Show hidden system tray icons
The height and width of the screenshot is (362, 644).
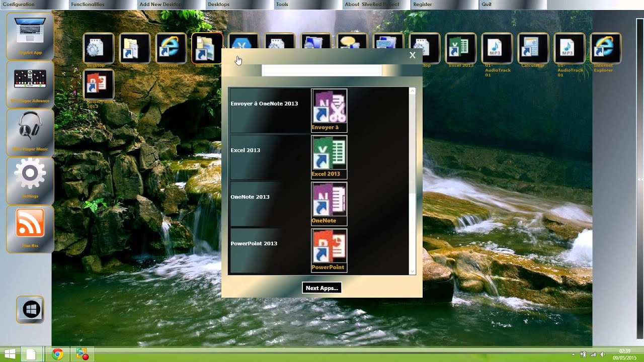(574, 354)
